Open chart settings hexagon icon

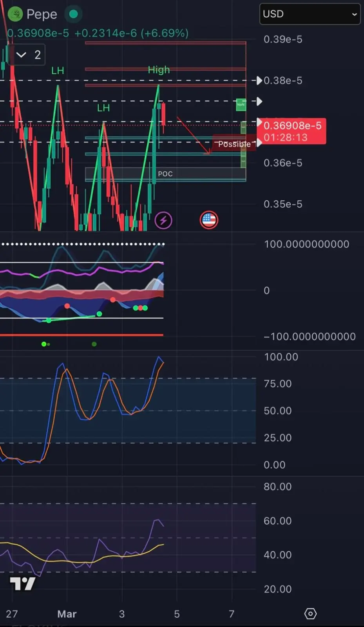(310, 614)
